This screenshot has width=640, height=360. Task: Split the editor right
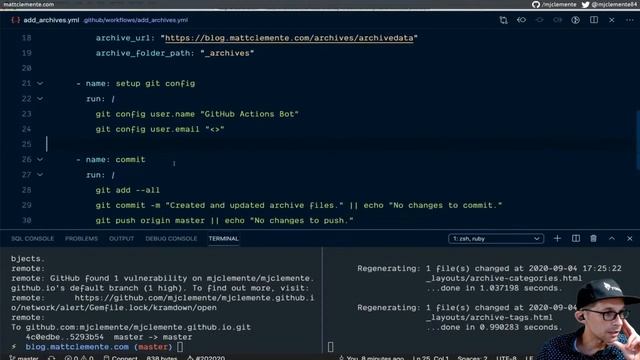pyautogui.click(x=594, y=20)
